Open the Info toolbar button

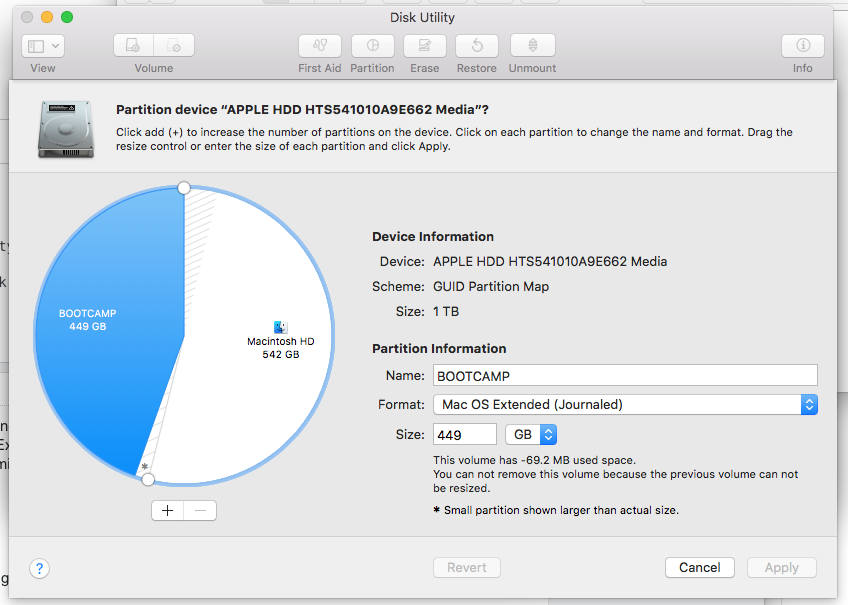[803, 46]
